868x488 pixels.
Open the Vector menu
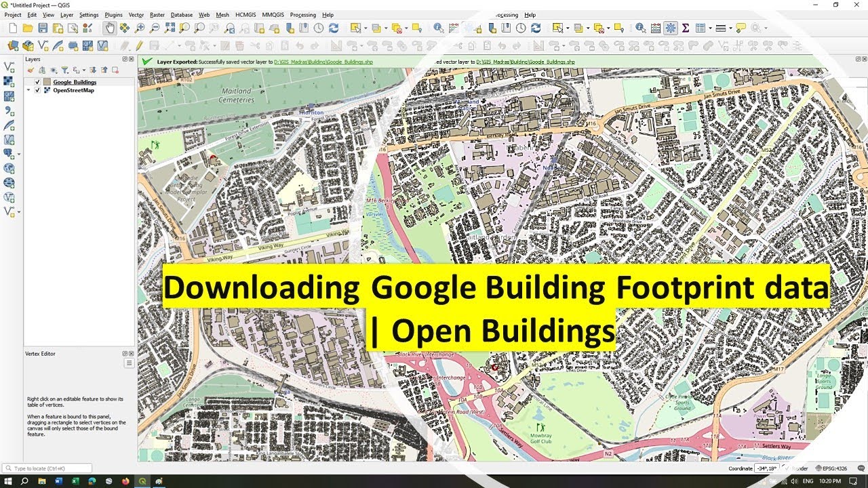[136, 15]
